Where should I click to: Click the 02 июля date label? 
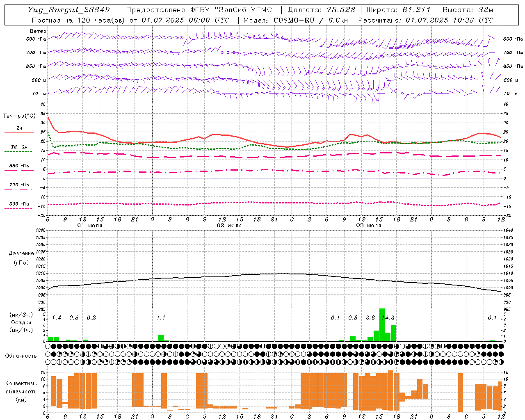pyautogui.click(x=229, y=226)
